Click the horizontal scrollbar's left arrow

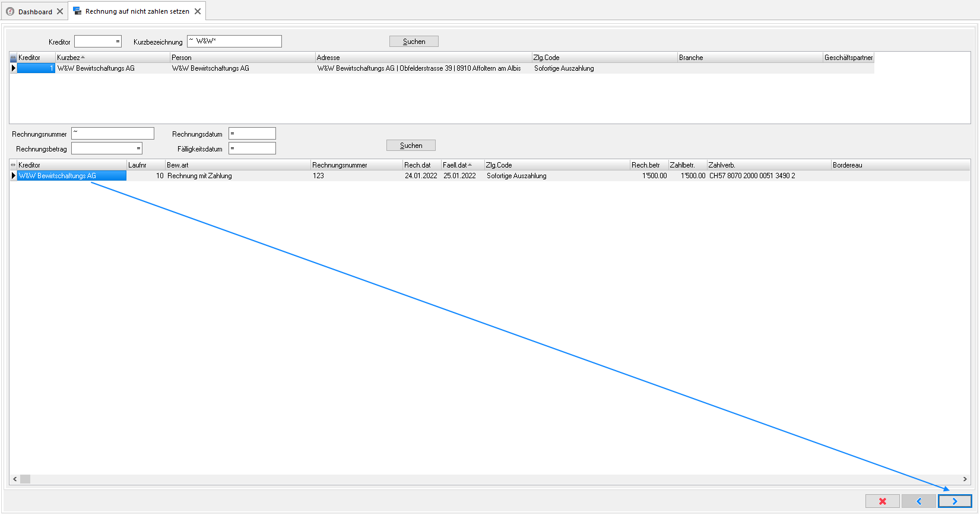15,479
